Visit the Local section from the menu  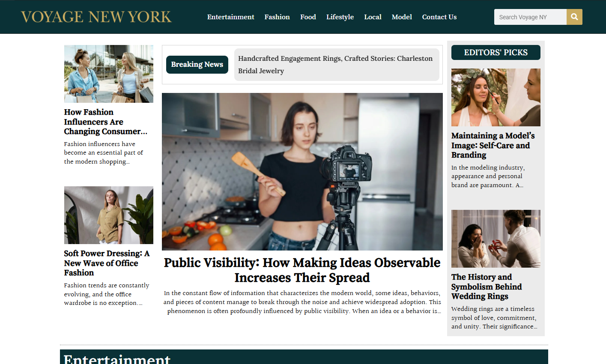point(373,17)
